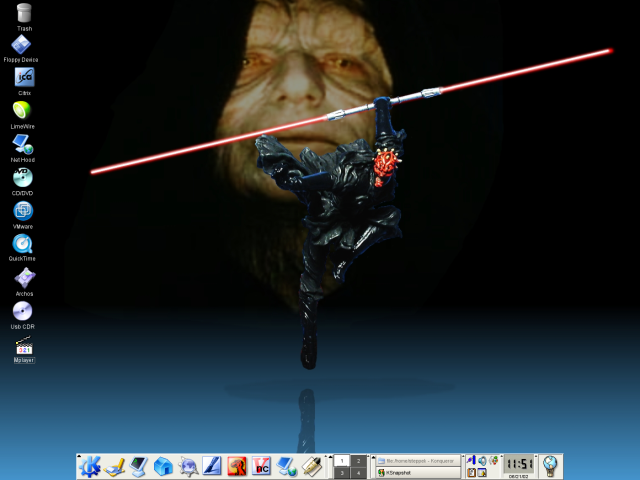Image resolution: width=640 pixels, height=480 pixels.
Task: Open the speaker volume tray icon
Action: pyautogui.click(x=482, y=461)
